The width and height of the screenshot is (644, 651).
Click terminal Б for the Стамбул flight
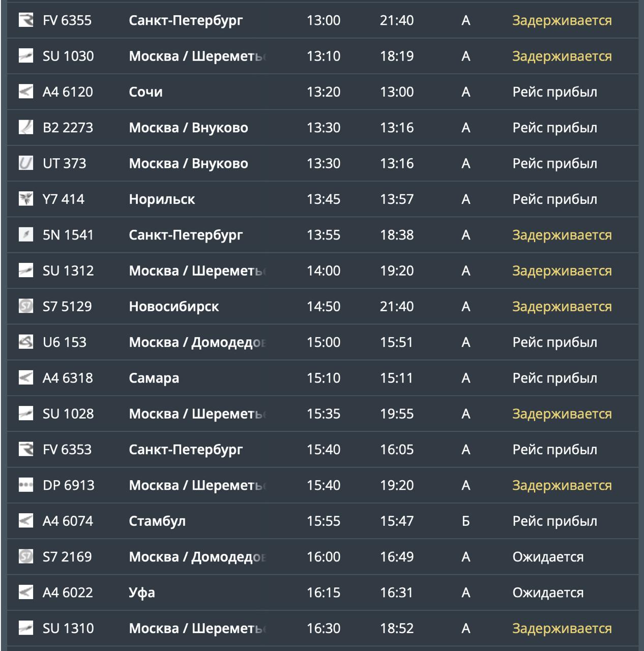(x=465, y=521)
